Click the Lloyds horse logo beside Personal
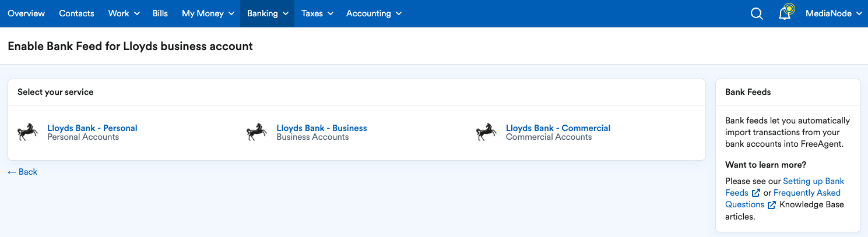The width and height of the screenshot is (868, 237). 27,132
